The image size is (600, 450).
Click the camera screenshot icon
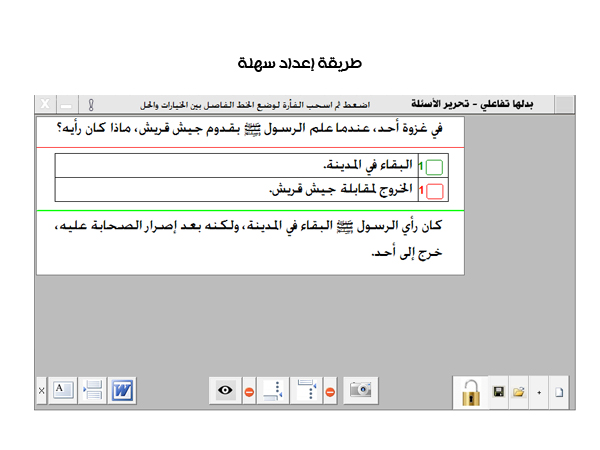(360, 391)
